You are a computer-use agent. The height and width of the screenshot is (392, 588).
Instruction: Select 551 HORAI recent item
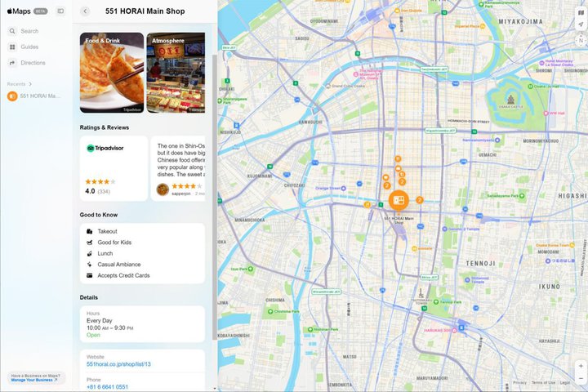point(36,96)
